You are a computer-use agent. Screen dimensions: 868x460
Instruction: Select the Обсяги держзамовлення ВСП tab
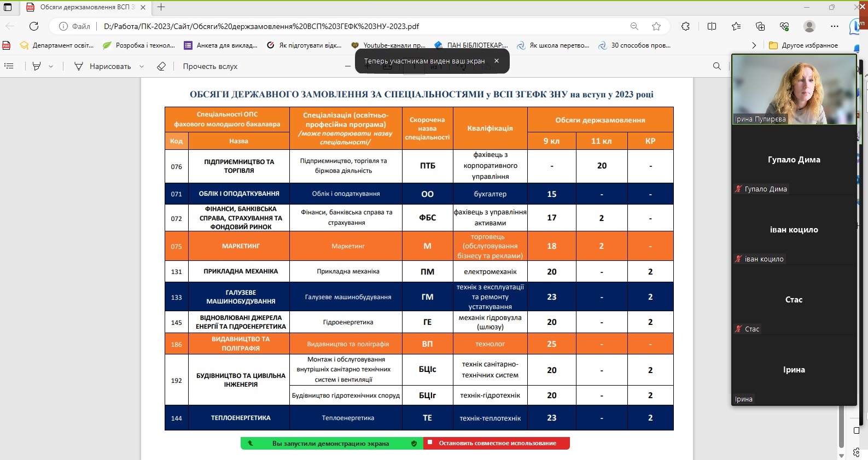click(86, 8)
